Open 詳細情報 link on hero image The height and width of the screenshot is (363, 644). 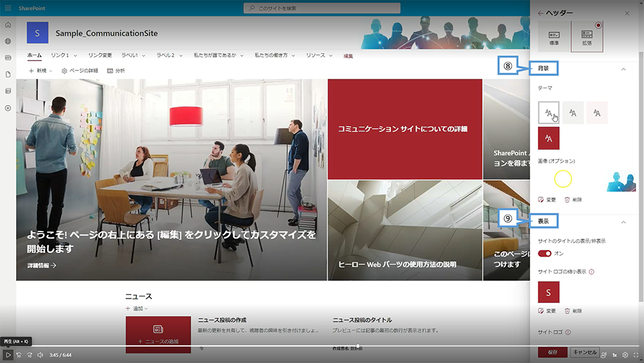point(42,266)
